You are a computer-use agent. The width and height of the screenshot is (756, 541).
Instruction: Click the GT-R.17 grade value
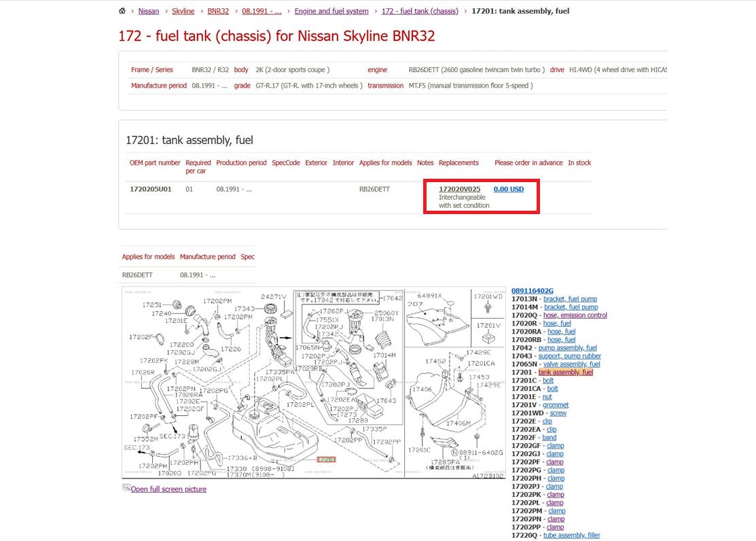308,86
